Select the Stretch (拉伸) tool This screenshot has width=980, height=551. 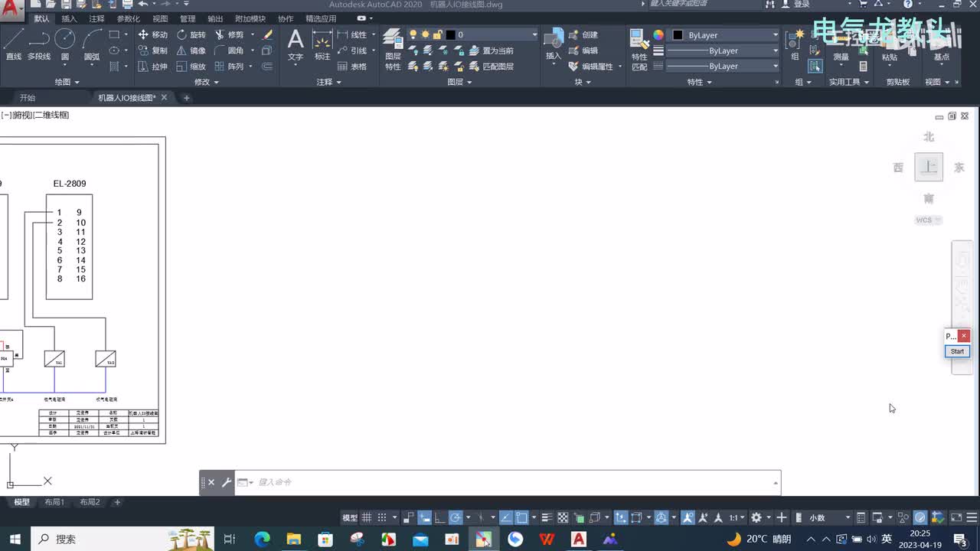pyautogui.click(x=152, y=67)
